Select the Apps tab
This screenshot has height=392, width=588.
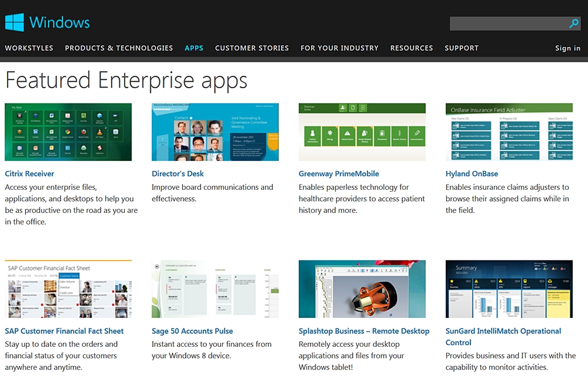click(194, 48)
